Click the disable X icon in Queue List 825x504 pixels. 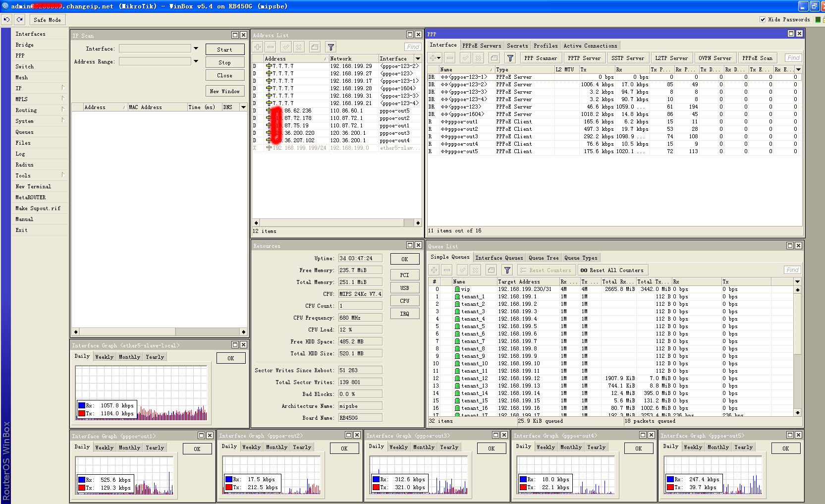coord(476,270)
